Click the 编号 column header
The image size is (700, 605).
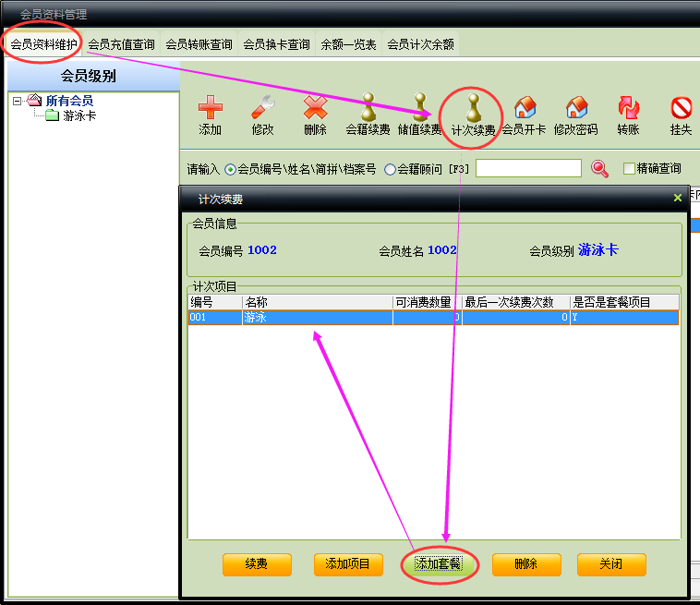(x=215, y=302)
